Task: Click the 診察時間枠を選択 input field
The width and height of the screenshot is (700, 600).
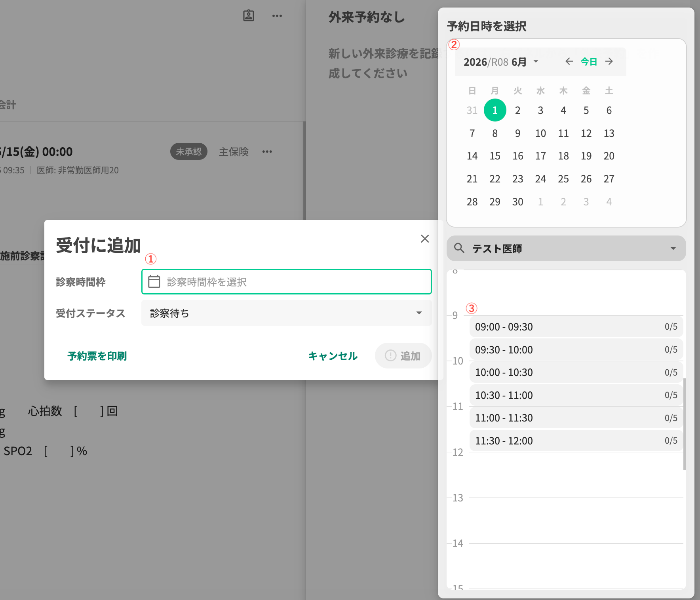Action: coord(287,281)
